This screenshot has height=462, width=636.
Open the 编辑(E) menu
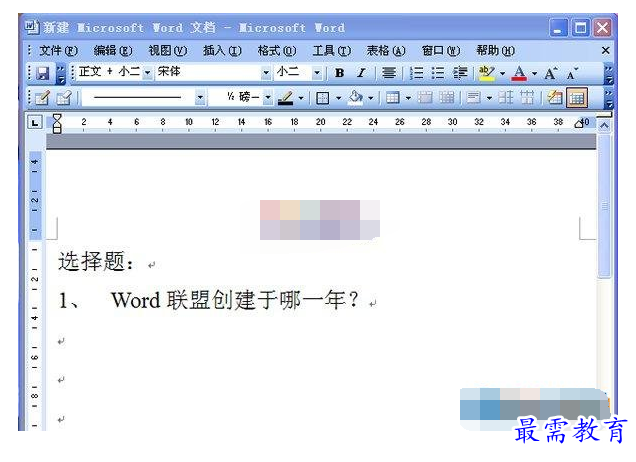click(x=113, y=51)
